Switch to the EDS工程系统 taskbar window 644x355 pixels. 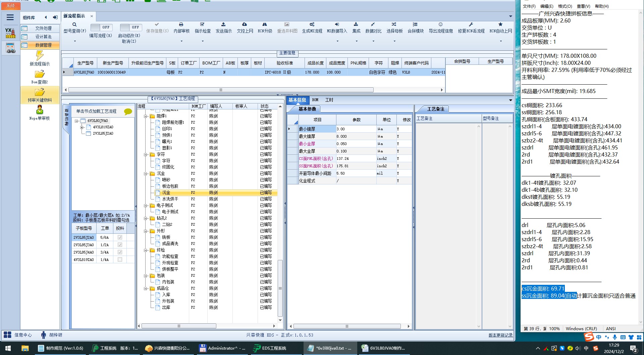pyautogui.click(x=270, y=348)
